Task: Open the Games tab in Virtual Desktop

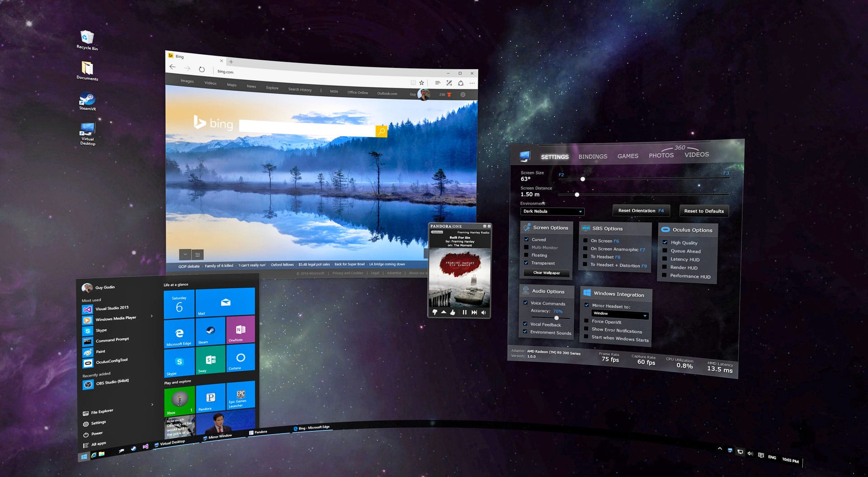Action: coord(628,156)
